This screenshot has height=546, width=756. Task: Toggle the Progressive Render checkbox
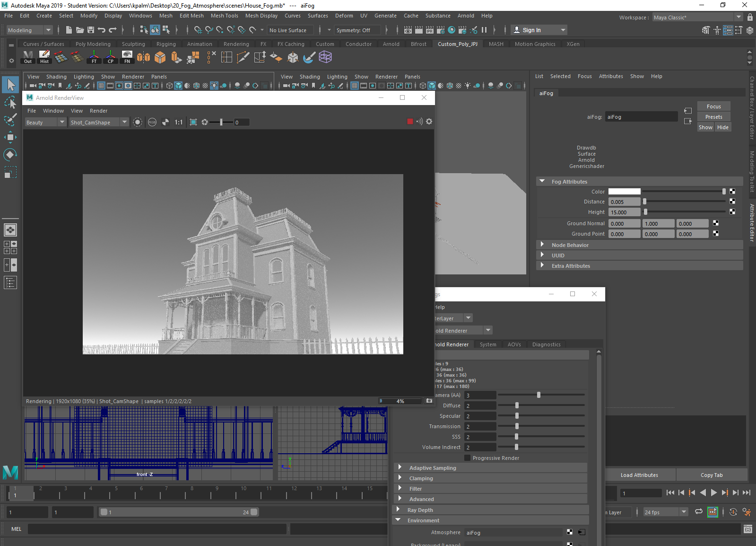(x=467, y=458)
